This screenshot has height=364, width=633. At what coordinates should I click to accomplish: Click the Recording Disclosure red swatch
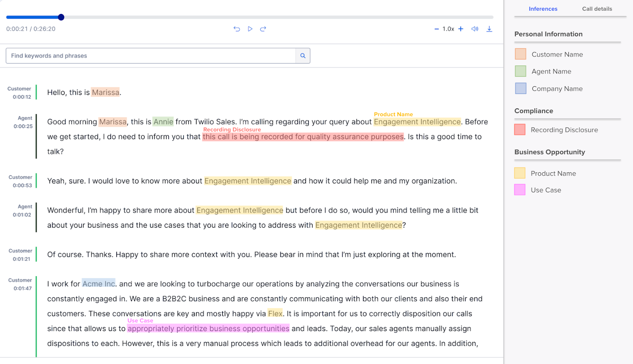pyautogui.click(x=519, y=130)
